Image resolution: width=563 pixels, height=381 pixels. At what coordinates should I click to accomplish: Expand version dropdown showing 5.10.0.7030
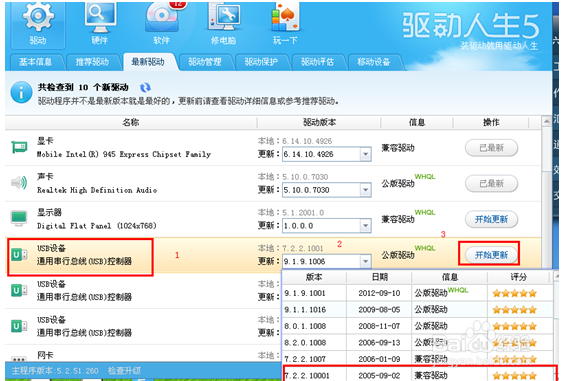365,190
